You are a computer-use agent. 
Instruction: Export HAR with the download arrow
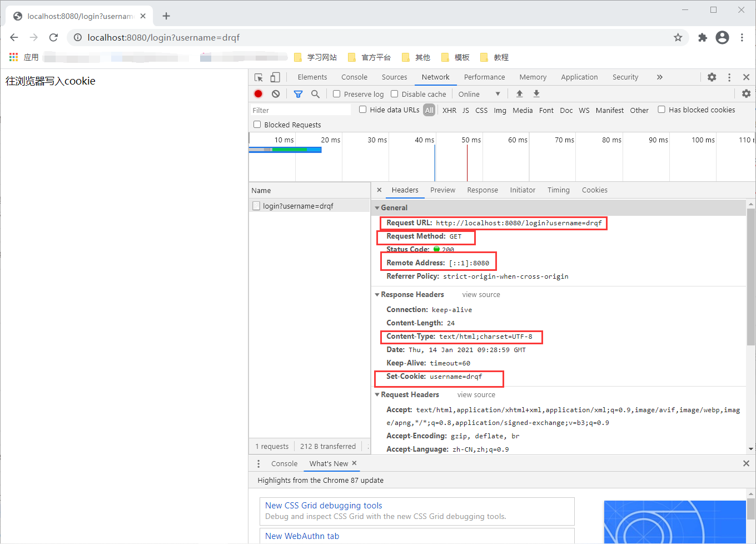pyautogui.click(x=536, y=94)
